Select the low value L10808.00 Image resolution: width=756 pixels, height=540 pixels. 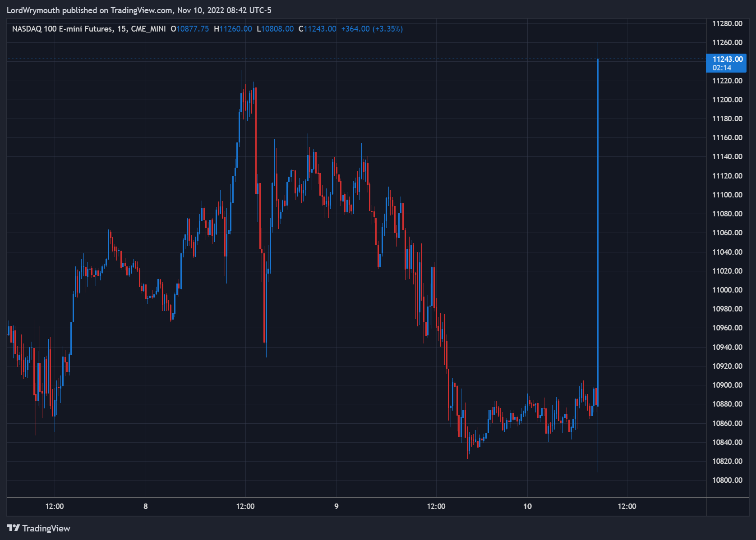[275, 29]
